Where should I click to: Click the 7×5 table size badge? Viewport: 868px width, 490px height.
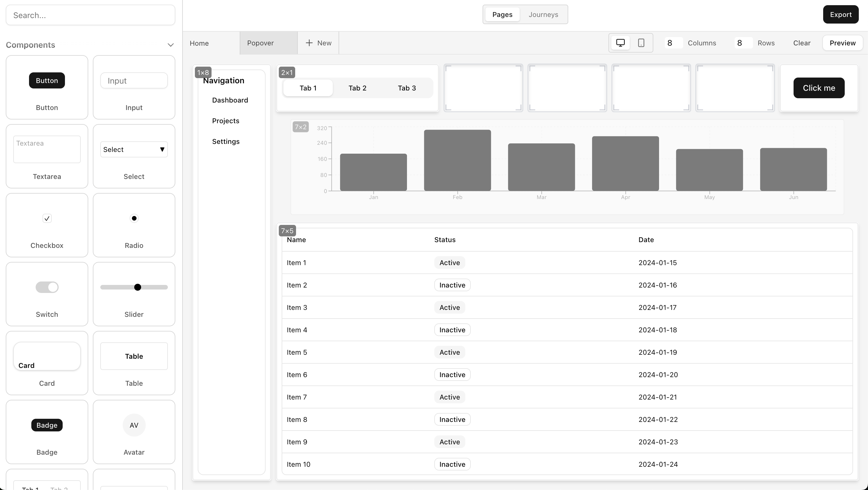point(287,231)
